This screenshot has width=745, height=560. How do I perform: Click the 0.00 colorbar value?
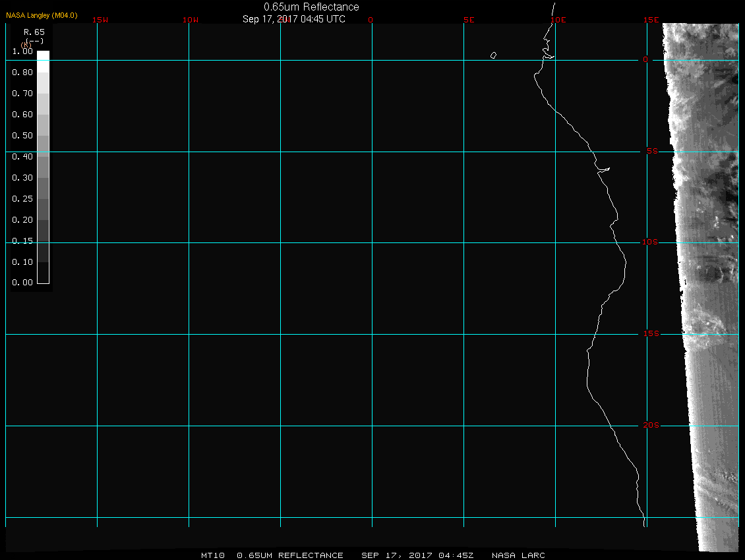(x=22, y=283)
